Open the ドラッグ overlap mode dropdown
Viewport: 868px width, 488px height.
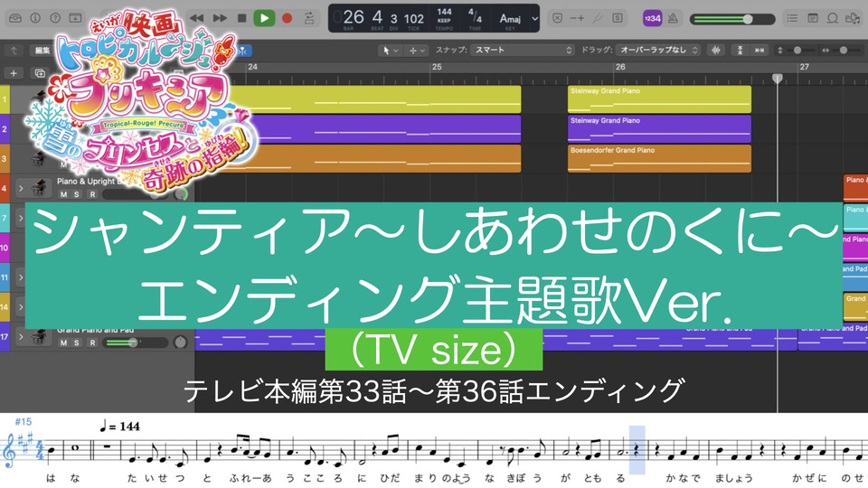[659, 51]
